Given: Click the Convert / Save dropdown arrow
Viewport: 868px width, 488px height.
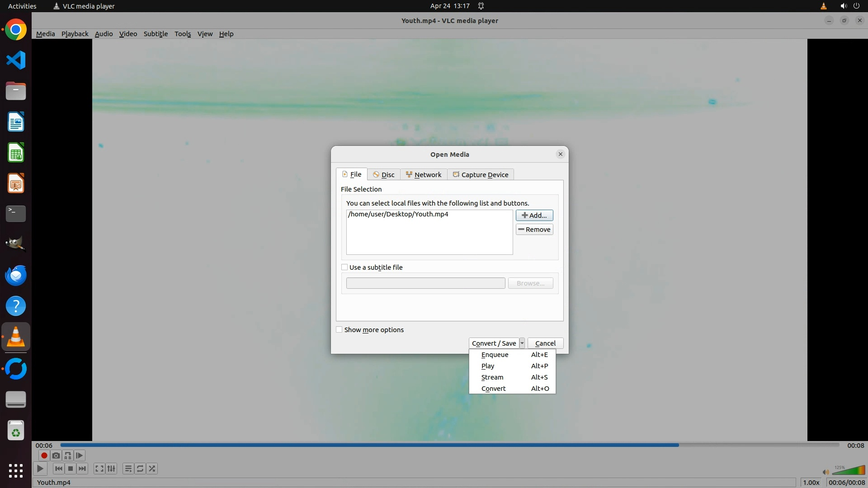Looking at the screenshot, I should (x=522, y=343).
